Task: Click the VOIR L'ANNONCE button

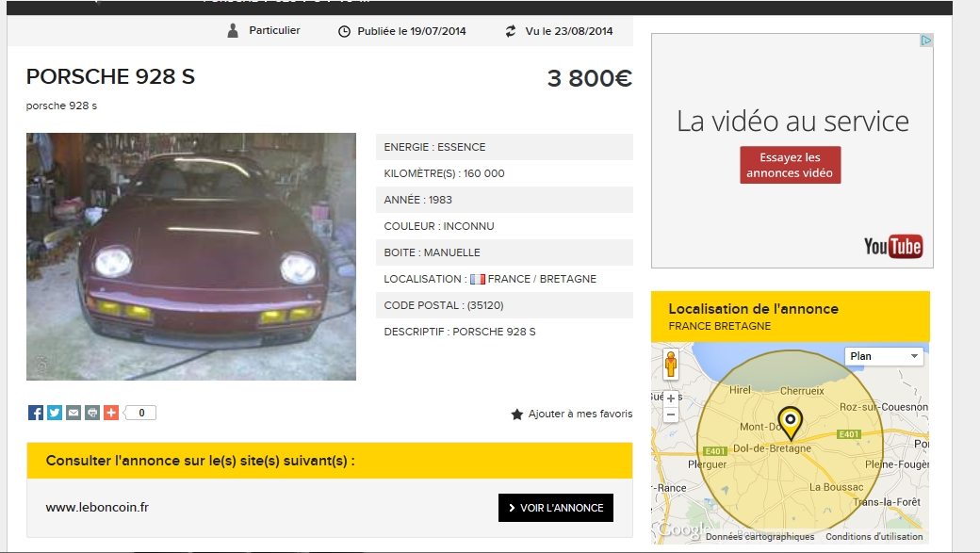Action: pos(556,508)
